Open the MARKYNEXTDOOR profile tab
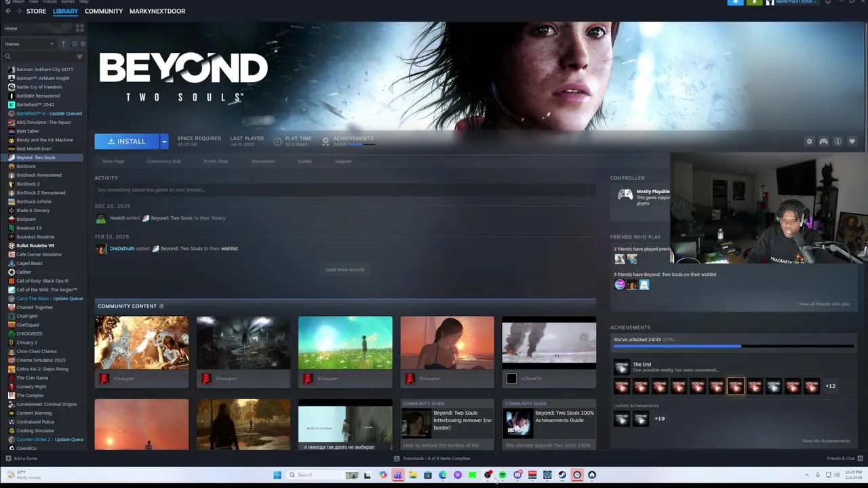 [x=157, y=11]
